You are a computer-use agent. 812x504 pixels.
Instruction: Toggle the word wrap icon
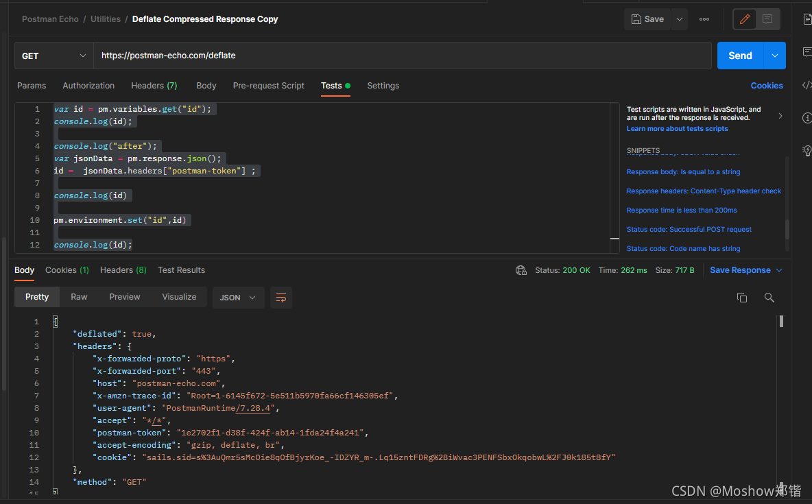pyautogui.click(x=281, y=298)
